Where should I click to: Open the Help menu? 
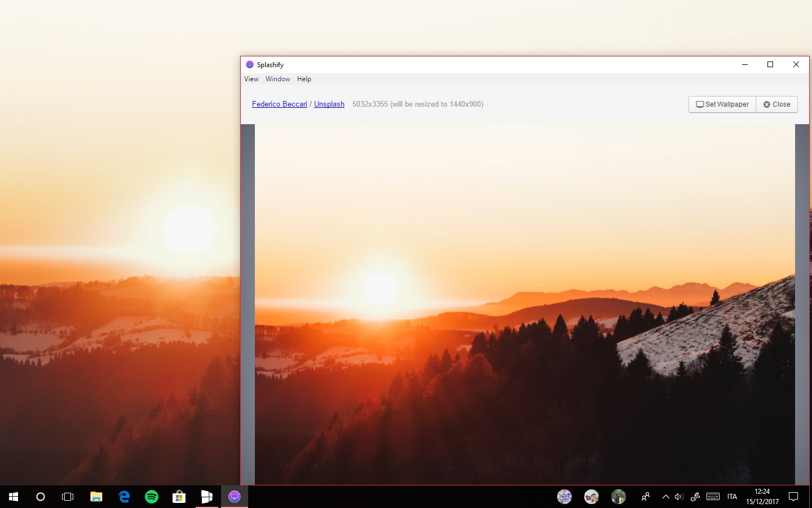[304, 79]
